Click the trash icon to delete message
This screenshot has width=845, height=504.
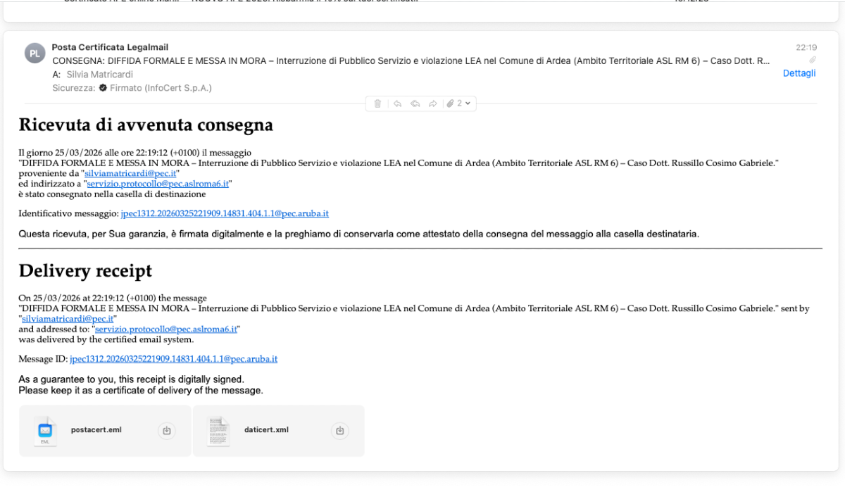pyautogui.click(x=377, y=103)
